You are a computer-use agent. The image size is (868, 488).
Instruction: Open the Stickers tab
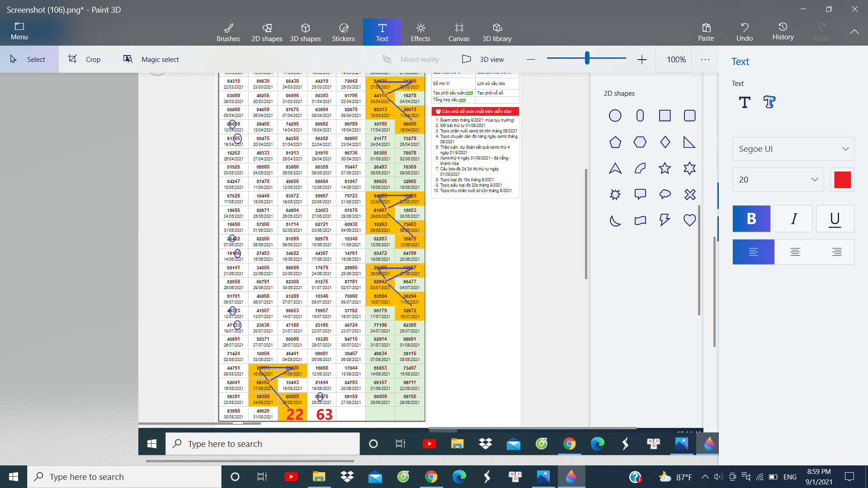tap(344, 32)
